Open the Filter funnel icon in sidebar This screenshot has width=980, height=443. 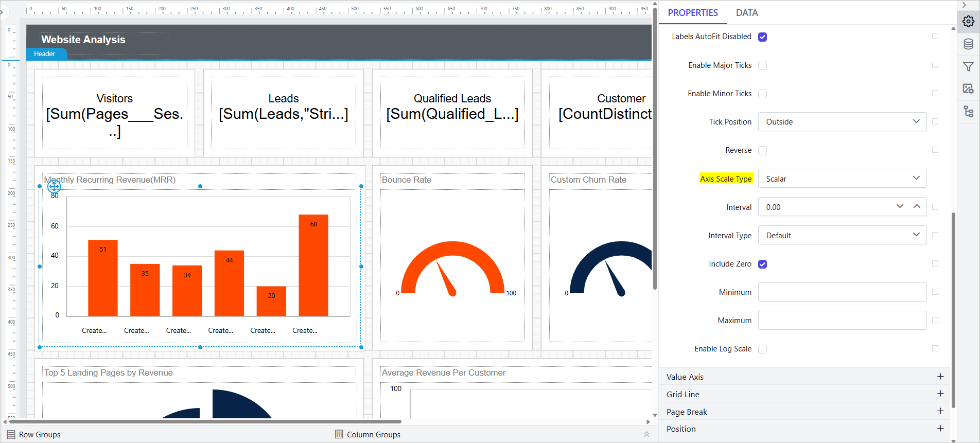[968, 66]
